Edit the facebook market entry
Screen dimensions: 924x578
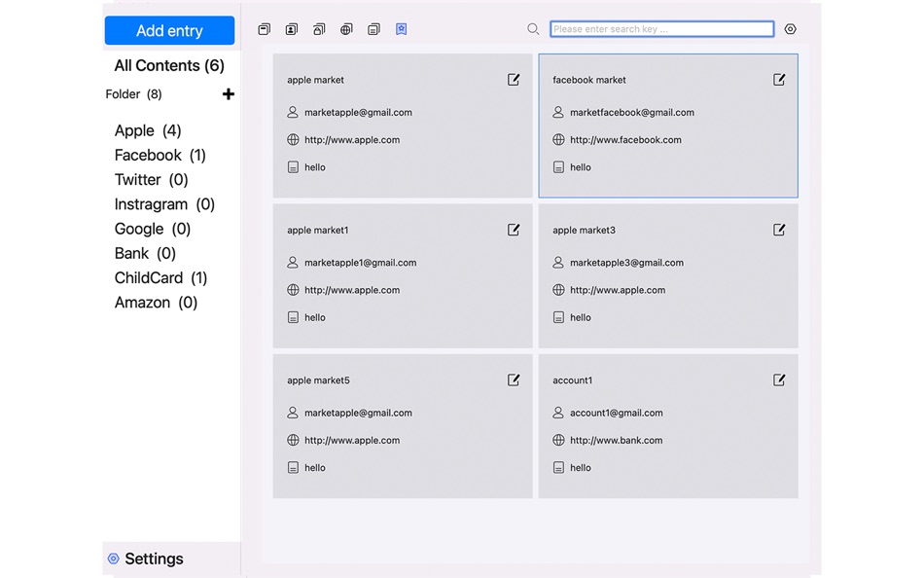[x=779, y=80]
